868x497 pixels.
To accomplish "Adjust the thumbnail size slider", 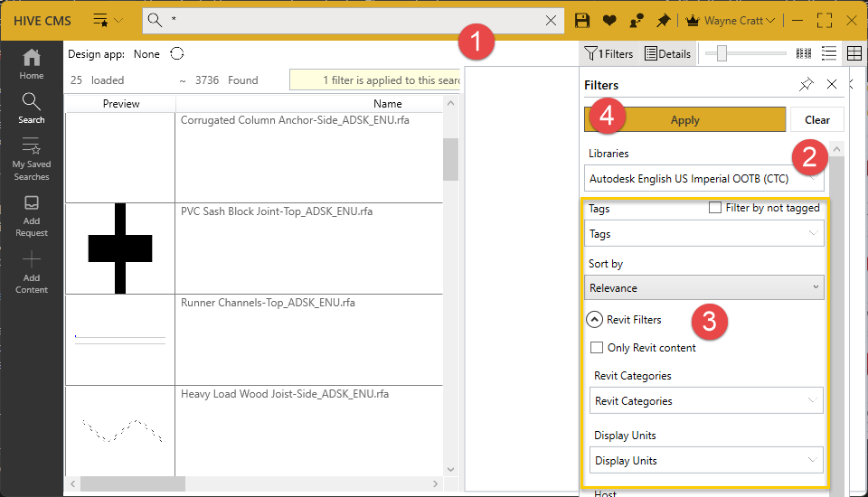I will [x=722, y=53].
